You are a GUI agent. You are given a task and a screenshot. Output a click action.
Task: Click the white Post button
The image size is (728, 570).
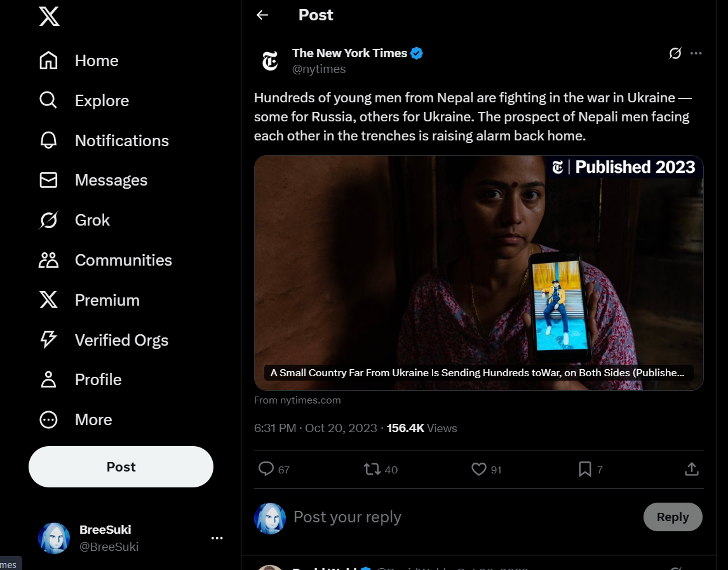pos(121,466)
